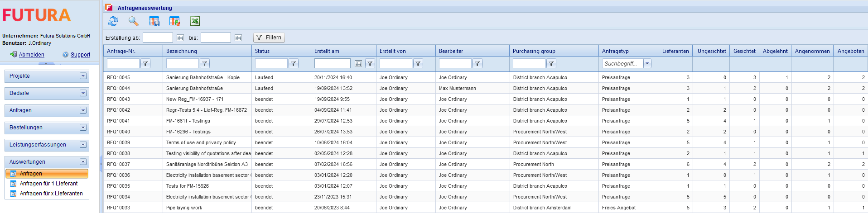Expand the Bestellungen sidebar section
The width and height of the screenshot is (868, 213).
[x=83, y=128]
